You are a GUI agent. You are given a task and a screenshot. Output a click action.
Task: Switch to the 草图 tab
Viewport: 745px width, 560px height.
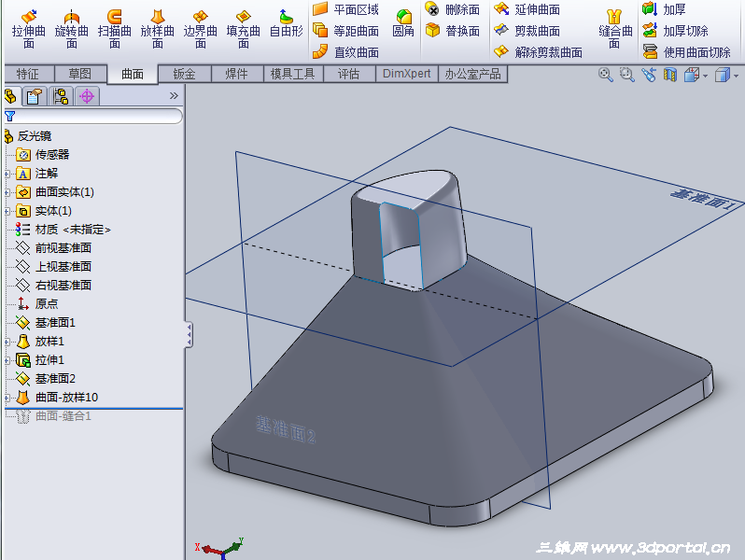click(x=80, y=74)
